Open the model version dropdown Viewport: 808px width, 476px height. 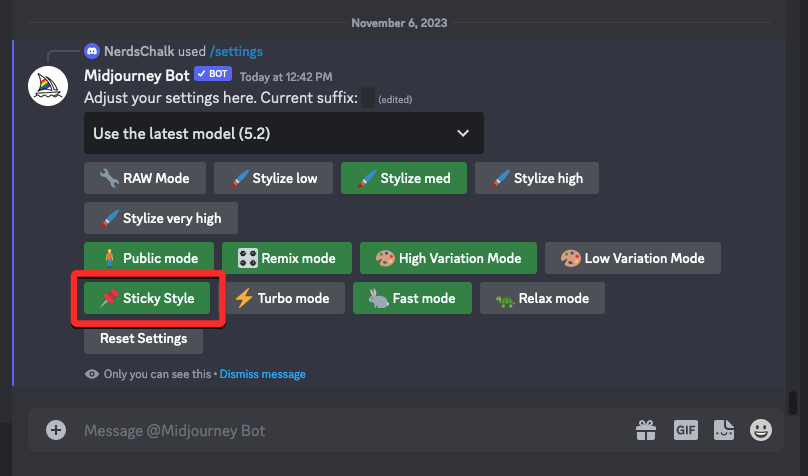click(x=283, y=133)
